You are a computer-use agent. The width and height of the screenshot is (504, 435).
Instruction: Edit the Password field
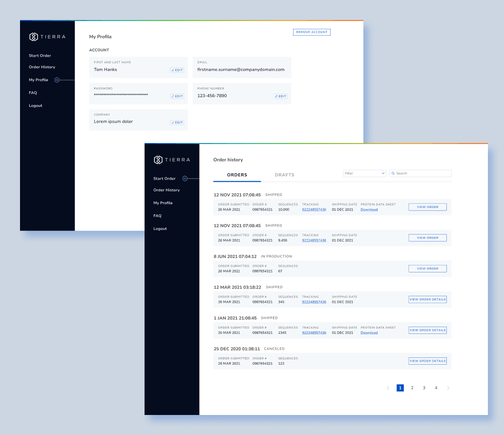coord(177,96)
